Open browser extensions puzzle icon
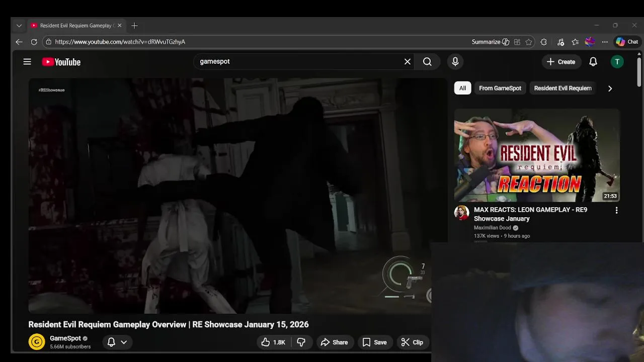 click(544, 42)
